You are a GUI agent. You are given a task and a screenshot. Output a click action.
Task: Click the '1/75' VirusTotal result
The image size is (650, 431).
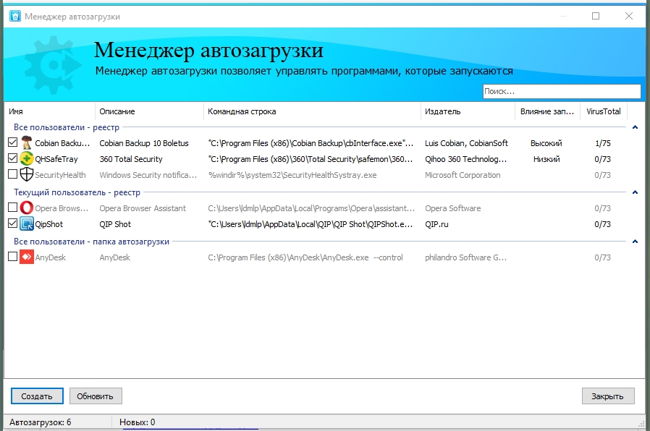603,143
